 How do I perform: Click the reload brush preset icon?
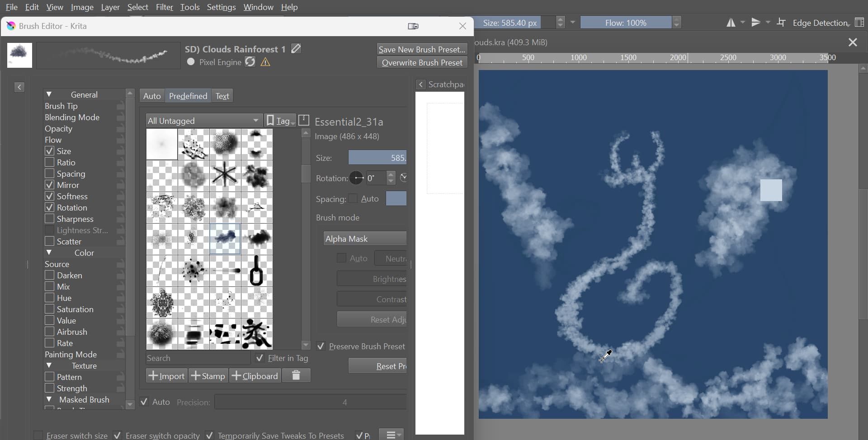250,62
